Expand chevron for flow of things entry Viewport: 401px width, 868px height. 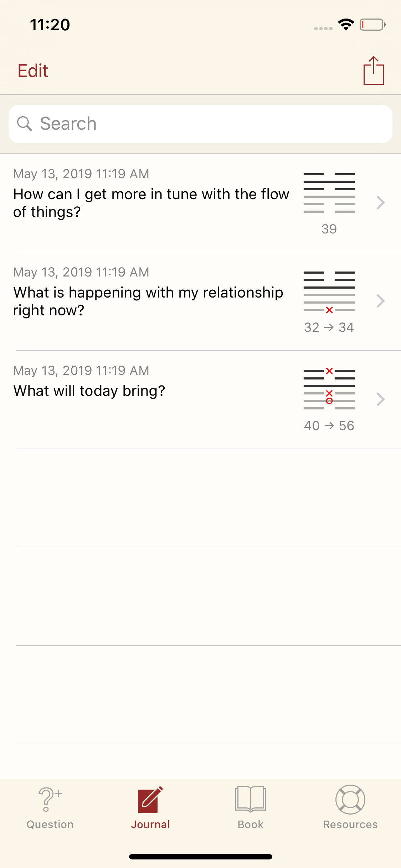pyautogui.click(x=381, y=203)
